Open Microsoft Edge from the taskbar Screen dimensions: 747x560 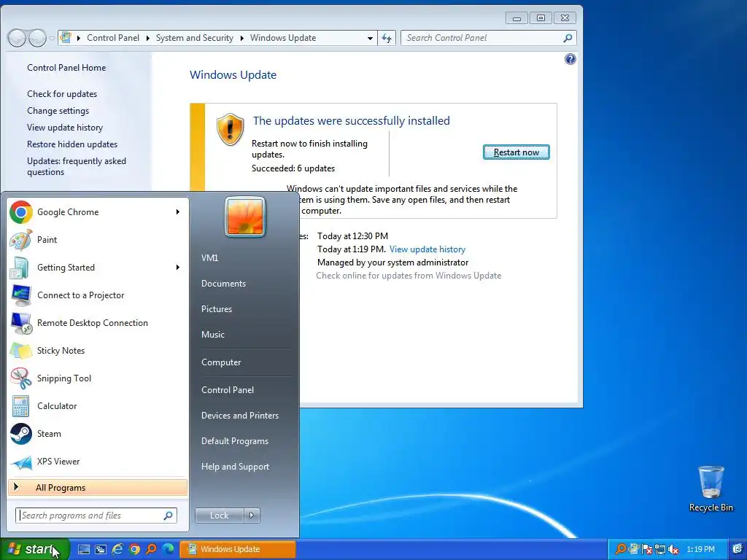pyautogui.click(x=168, y=549)
